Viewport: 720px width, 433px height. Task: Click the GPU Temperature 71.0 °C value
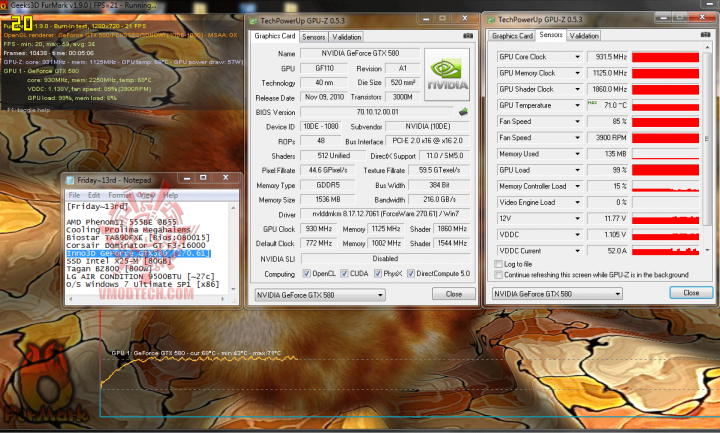(x=608, y=105)
